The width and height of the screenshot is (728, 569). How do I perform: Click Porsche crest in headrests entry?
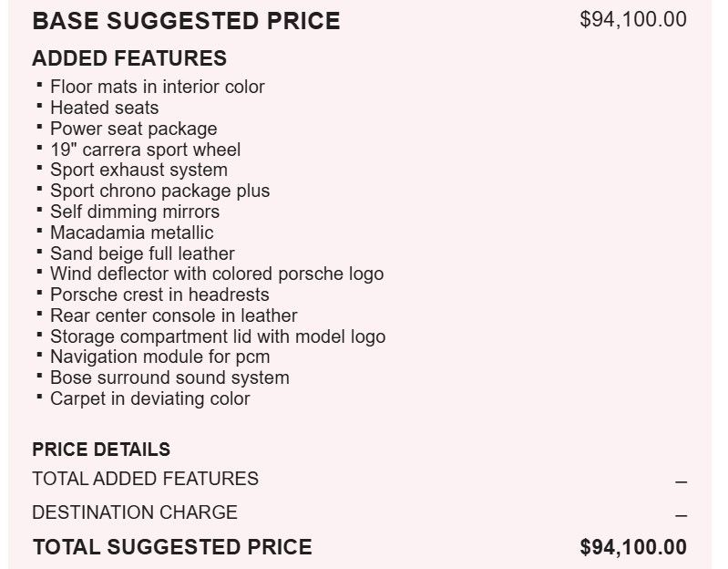click(x=159, y=295)
